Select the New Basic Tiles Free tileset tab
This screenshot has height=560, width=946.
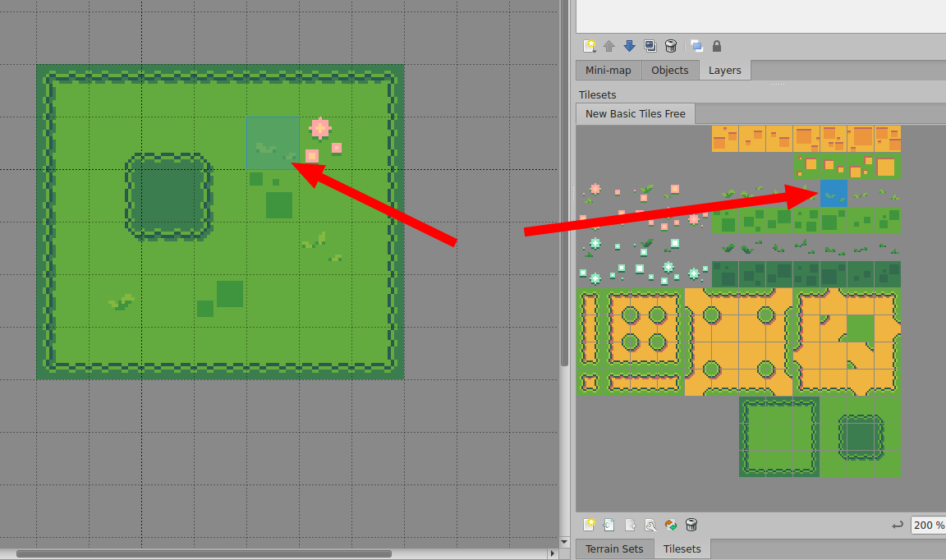(x=635, y=113)
